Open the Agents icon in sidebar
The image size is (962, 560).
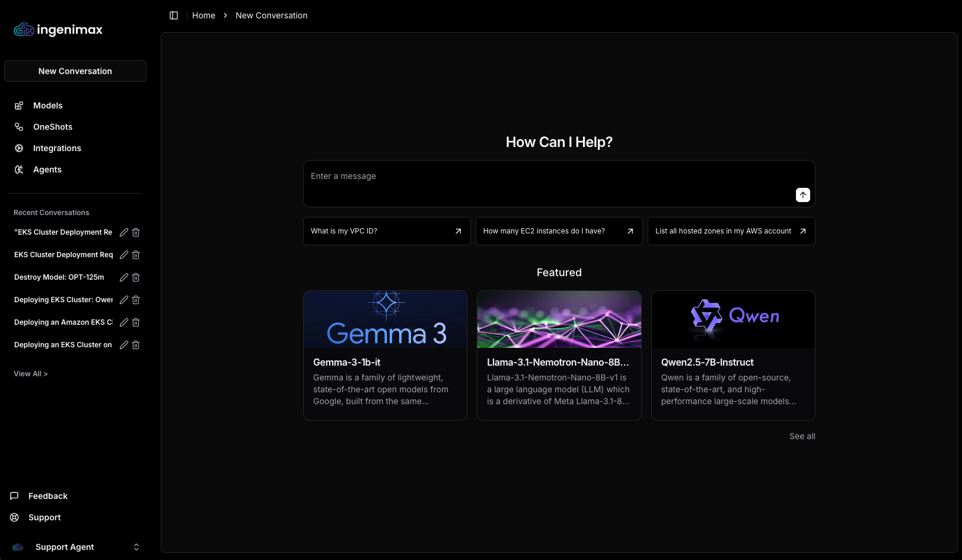tap(19, 169)
